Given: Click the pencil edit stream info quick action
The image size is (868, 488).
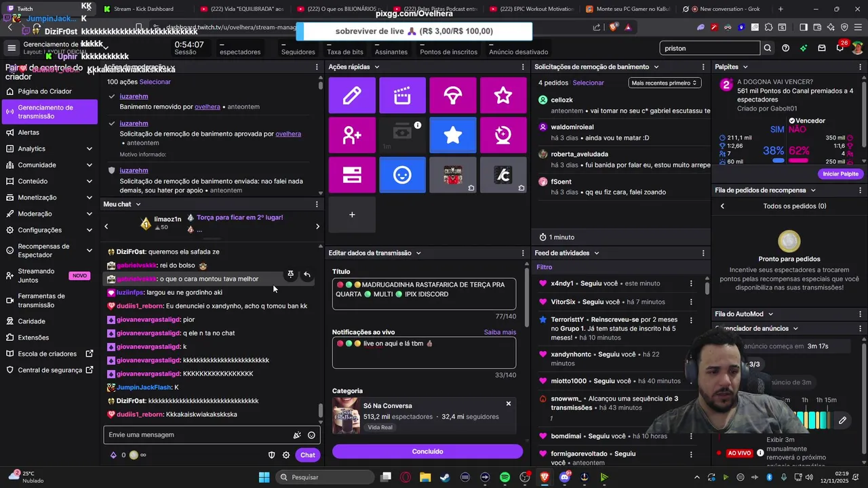Looking at the screenshot, I should (352, 95).
